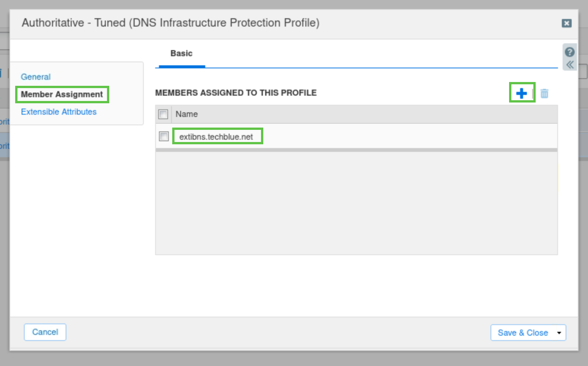588x366 pixels.
Task: Click the blue plus Add member icon
Action: click(521, 93)
